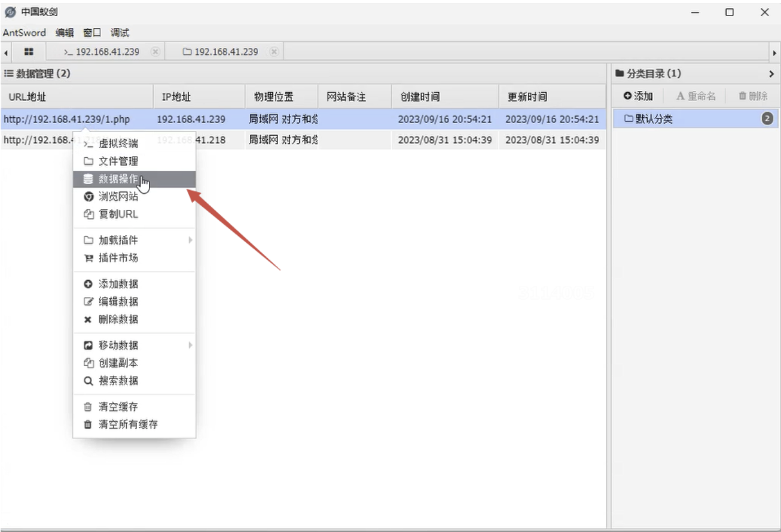Maximize the 中国蚁剑 window
781x532 pixels.
pos(730,12)
